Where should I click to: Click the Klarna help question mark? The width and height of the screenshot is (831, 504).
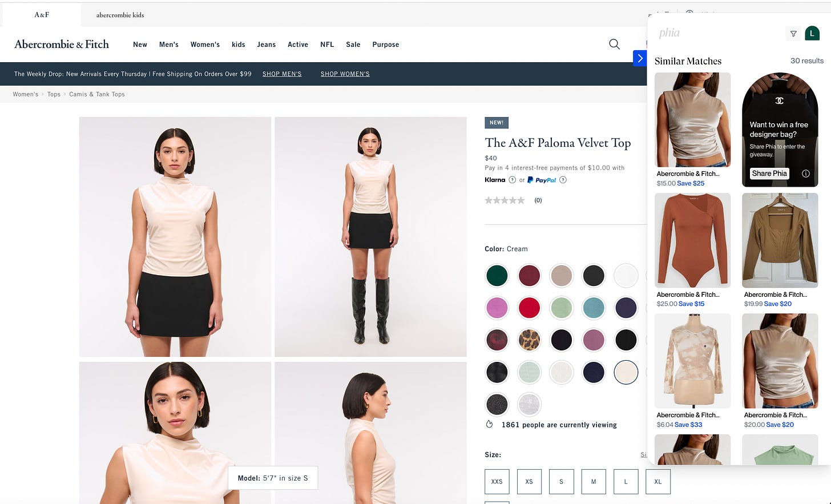512,180
